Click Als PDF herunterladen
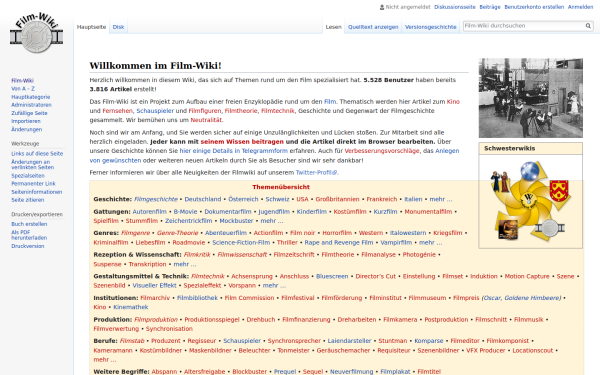Viewport: 600px width, 375px height. [x=29, y=235]
